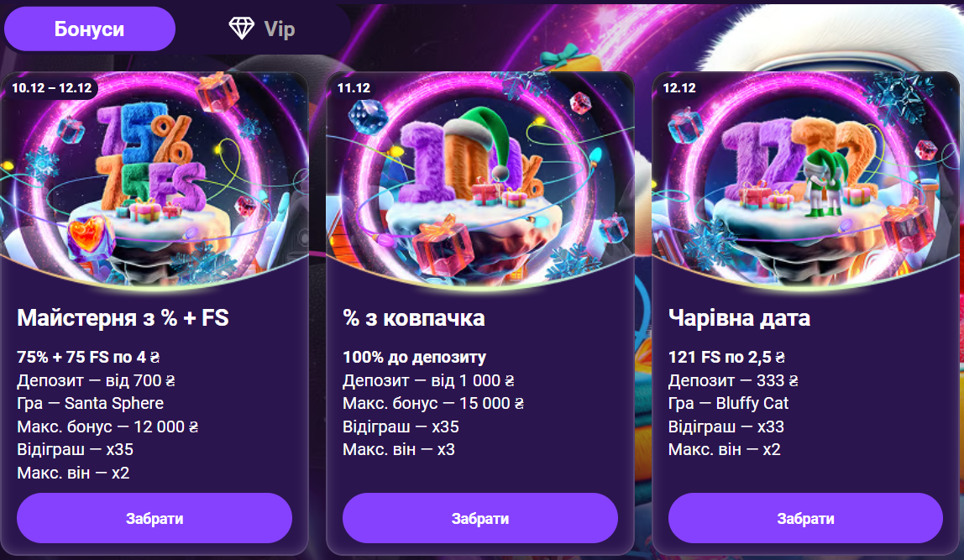Click the green elf figure on third card
Screen dimensions: 964x560
[x=825, y=181]
